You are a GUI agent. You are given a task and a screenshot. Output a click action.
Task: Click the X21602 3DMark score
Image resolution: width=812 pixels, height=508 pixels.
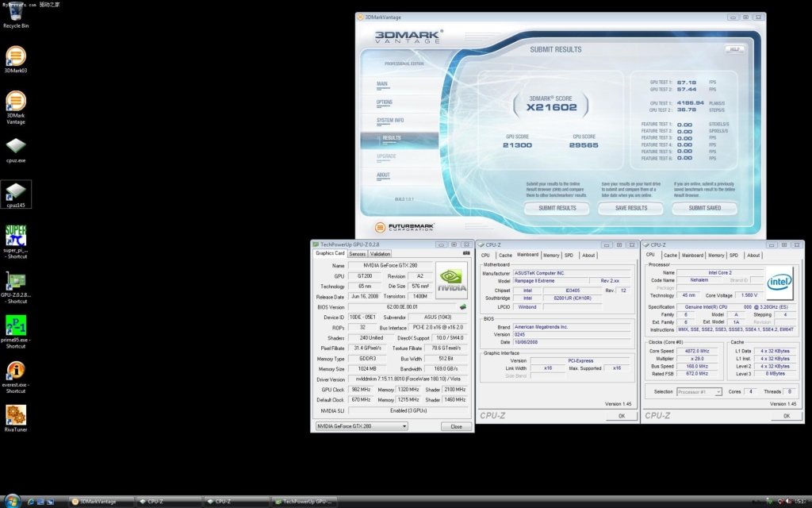point(552,107)
